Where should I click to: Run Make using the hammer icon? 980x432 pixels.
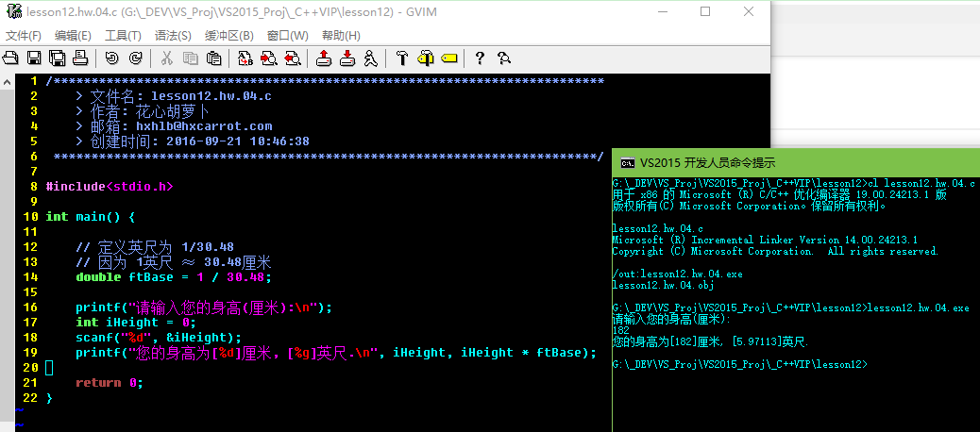(402, 58)
